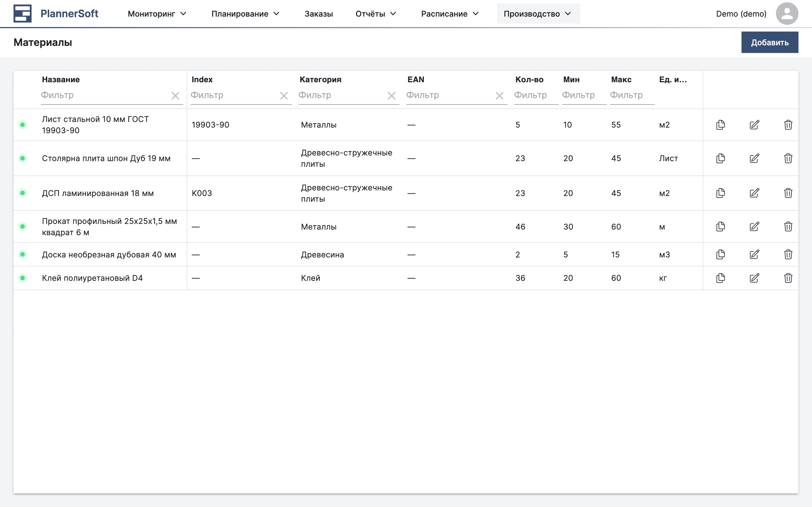The height and width of the screenshot is (507, 812).
Task: Click status dot for ДСП ламинированная
Action: [23, 193]
